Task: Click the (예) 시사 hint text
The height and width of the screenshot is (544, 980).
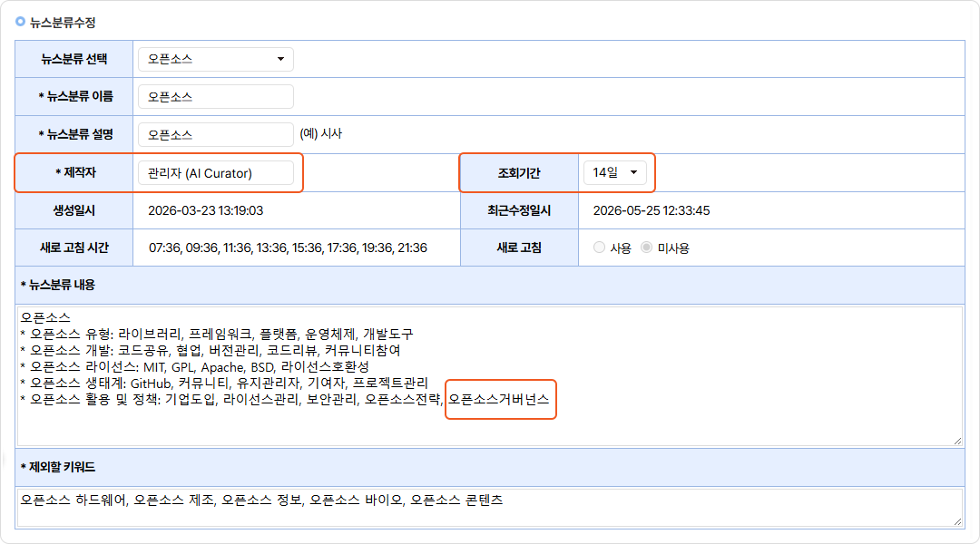Action: tap(320, 133)
